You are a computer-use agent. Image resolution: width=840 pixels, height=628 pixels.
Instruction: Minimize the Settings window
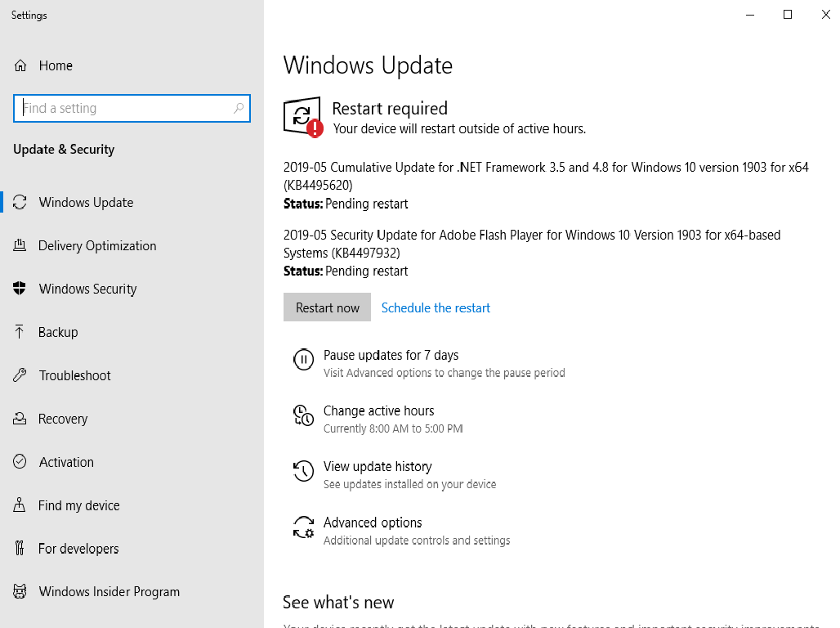click(x=750, y=15)
